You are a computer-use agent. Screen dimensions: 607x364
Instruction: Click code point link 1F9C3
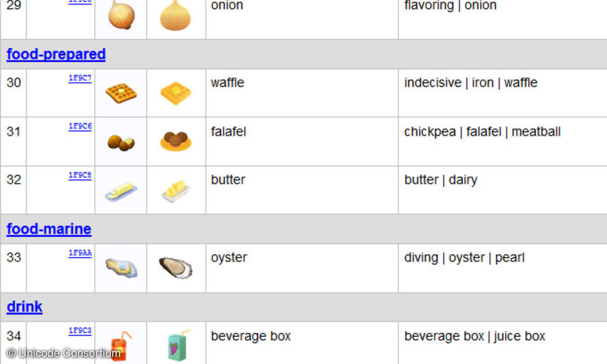point(80,331)
